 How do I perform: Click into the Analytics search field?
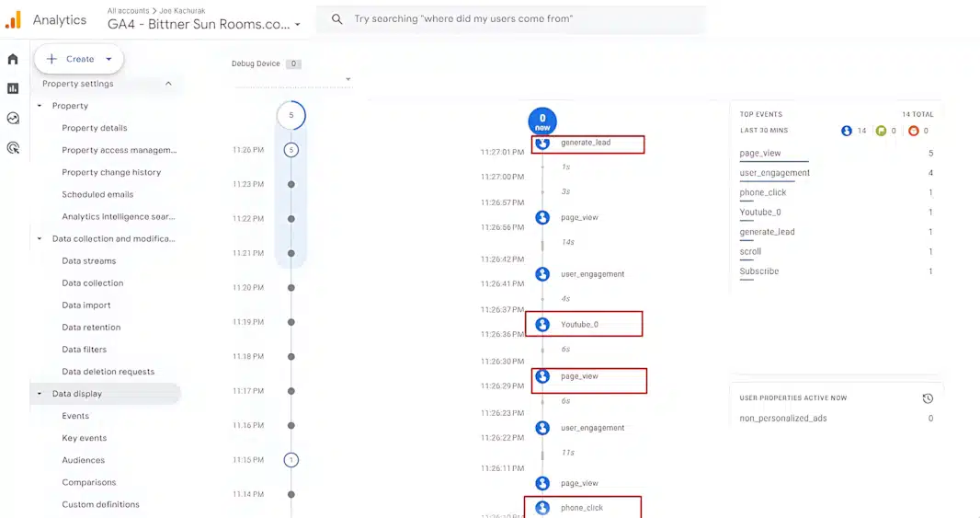(x=515, y=19)
